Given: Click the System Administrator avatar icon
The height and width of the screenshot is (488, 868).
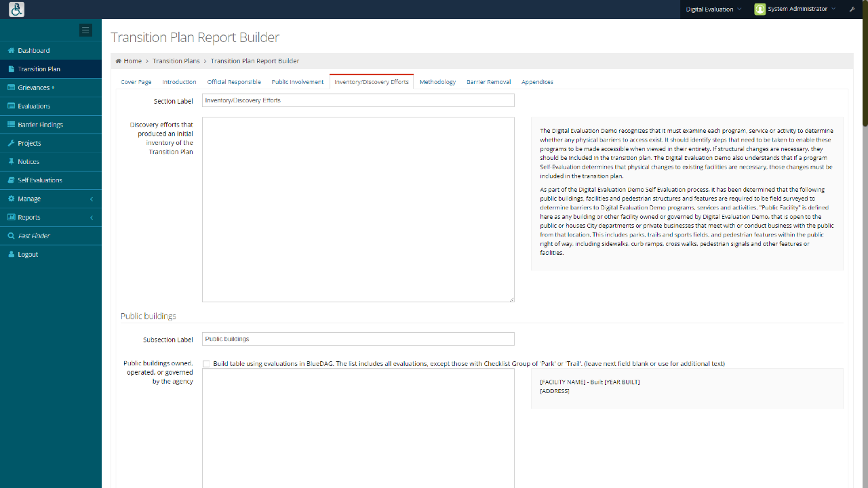Looking at the screenshot, I should coord(760,9).
